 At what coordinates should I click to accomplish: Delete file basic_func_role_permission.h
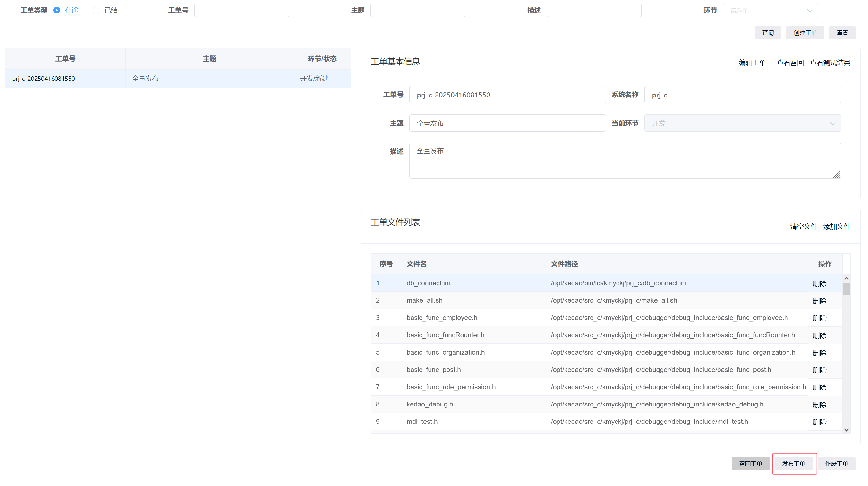pyautogui.click(x=819, y=387)
